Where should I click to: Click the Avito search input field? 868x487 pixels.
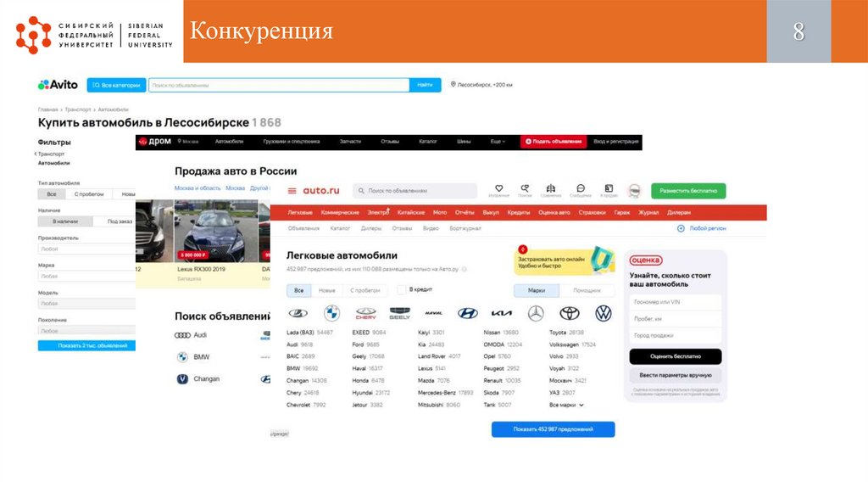[279, 86]
